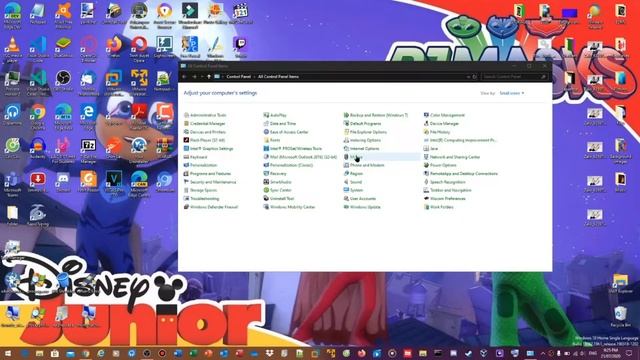Image resolution: width=640 pixels, height=360 pixels.
Task: Launch Microsoft Teams desktop shortcut
Action: (x=12, y=184)
